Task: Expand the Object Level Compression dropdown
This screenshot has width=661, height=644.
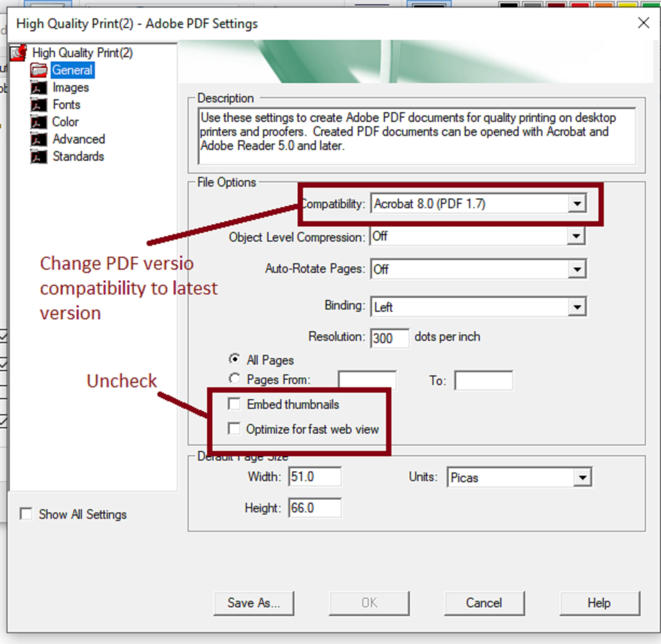Action: tap(576, 236)
